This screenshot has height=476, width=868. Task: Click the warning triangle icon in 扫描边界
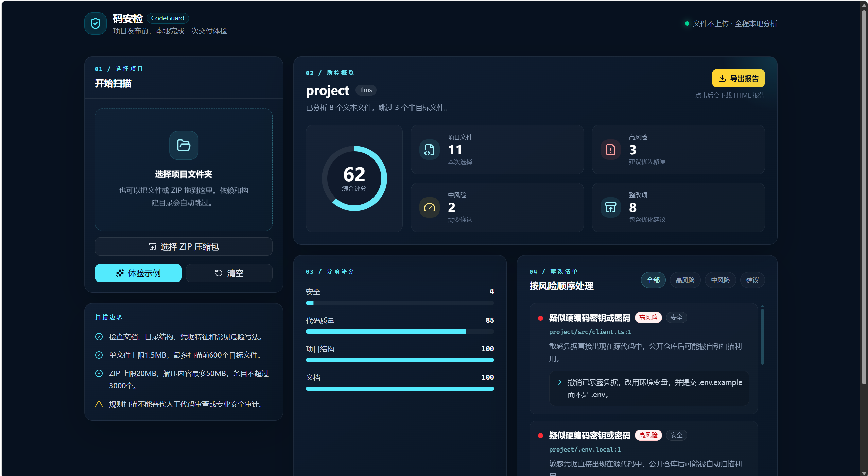pos(99,404)
